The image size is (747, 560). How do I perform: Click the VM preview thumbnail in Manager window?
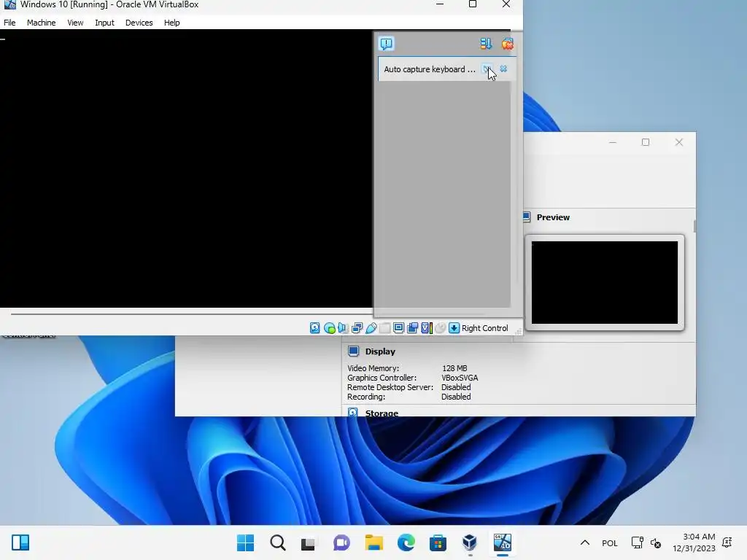point(605,282)
